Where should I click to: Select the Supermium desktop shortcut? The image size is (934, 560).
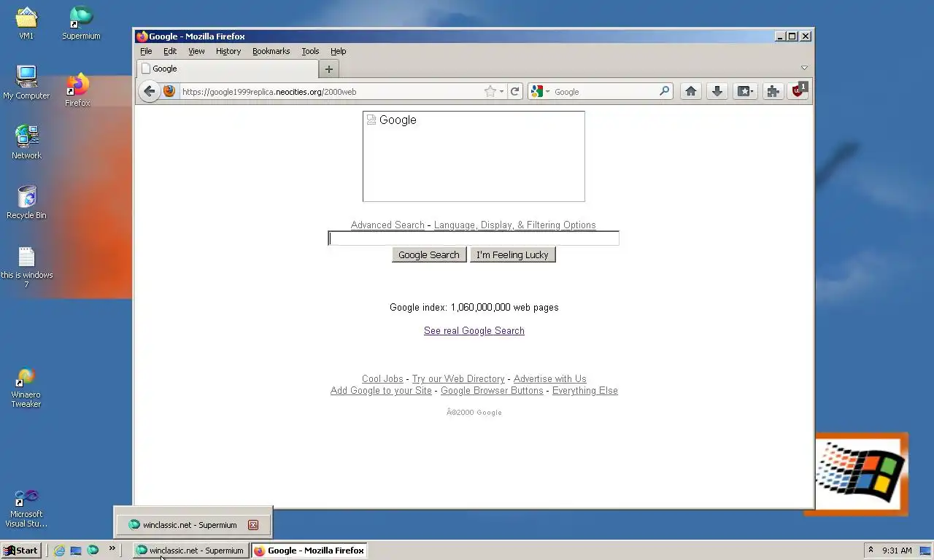81,23
